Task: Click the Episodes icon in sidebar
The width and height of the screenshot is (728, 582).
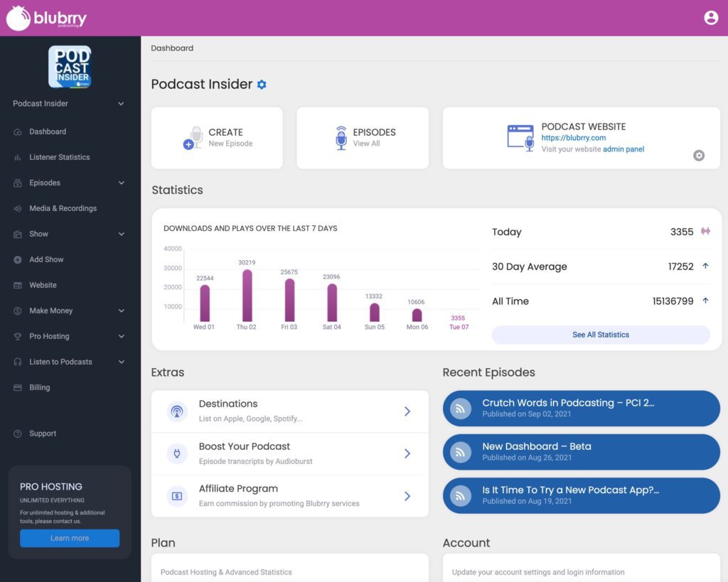Action: pos(18,183)
